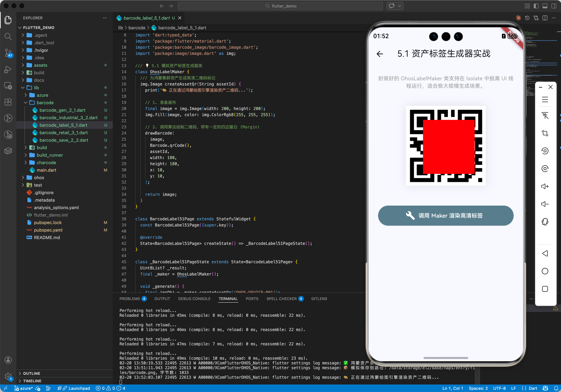561x392 pixels.
Task: Expand the OUTLINE section
Action: tap(32, 373)
